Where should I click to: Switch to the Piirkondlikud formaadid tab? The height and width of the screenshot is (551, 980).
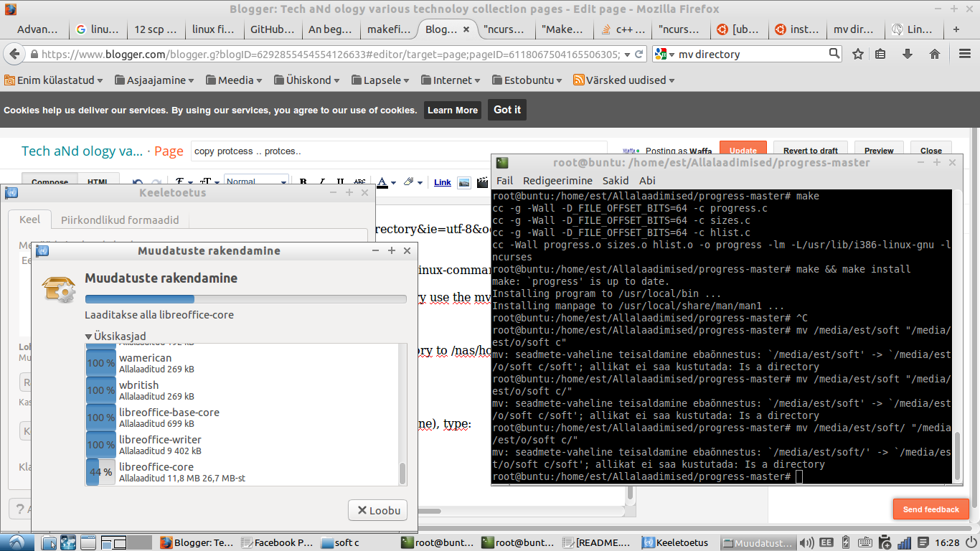click(120, 220)
